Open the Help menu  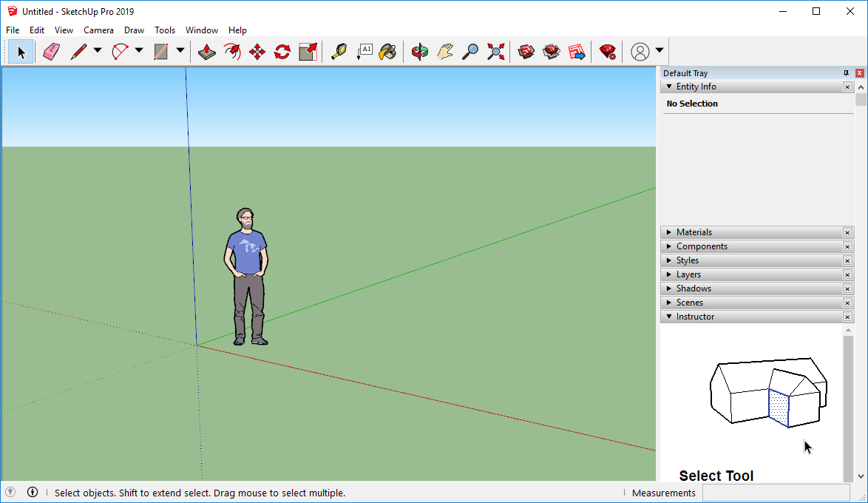(x=237, y=30)
